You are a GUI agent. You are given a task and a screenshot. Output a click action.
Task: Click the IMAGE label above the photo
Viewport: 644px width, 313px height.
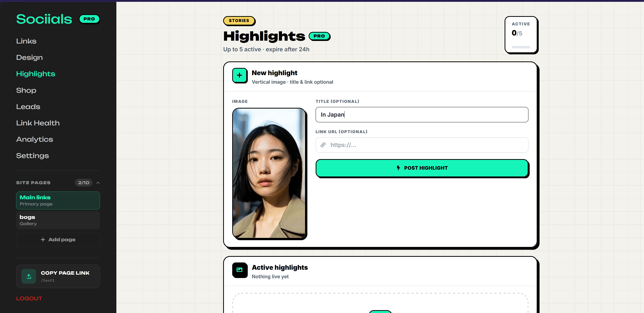click(240, 101)
